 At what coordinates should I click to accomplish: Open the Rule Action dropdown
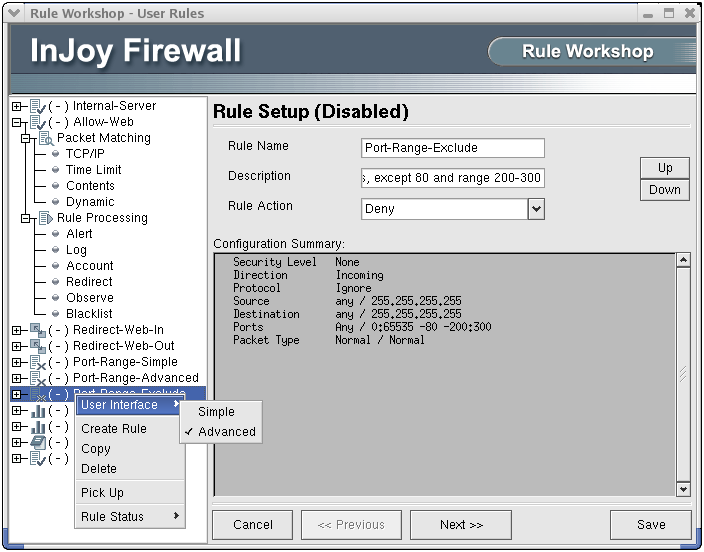pos(536,209)
